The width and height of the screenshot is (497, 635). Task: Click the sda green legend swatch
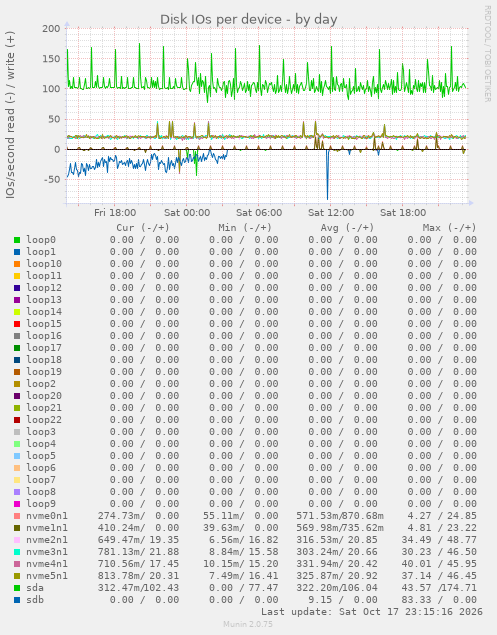[17, 588]
